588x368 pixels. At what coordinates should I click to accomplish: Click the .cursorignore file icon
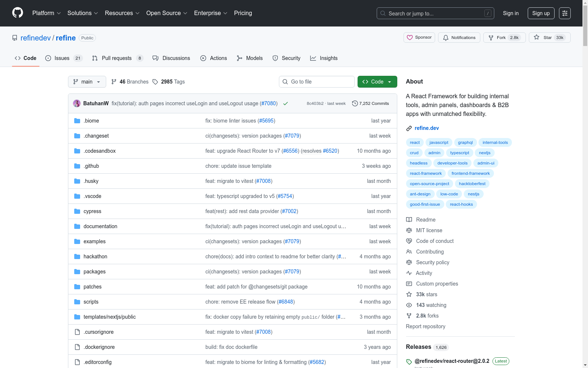[x=77, y=332]
